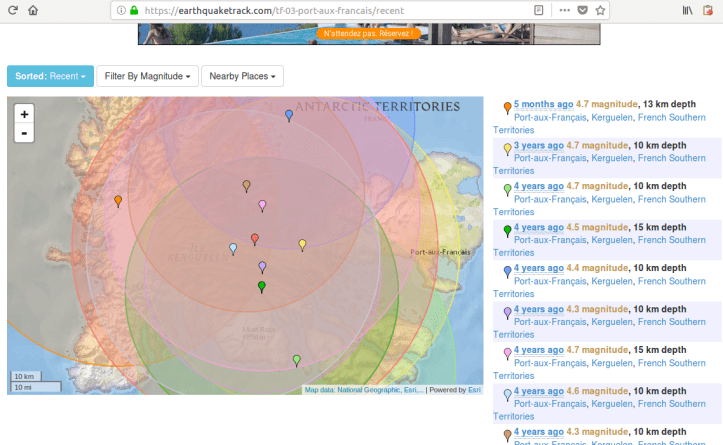Zoom out on the earthquake map
This screenshot has height=445, width=723.
point(24,133)
